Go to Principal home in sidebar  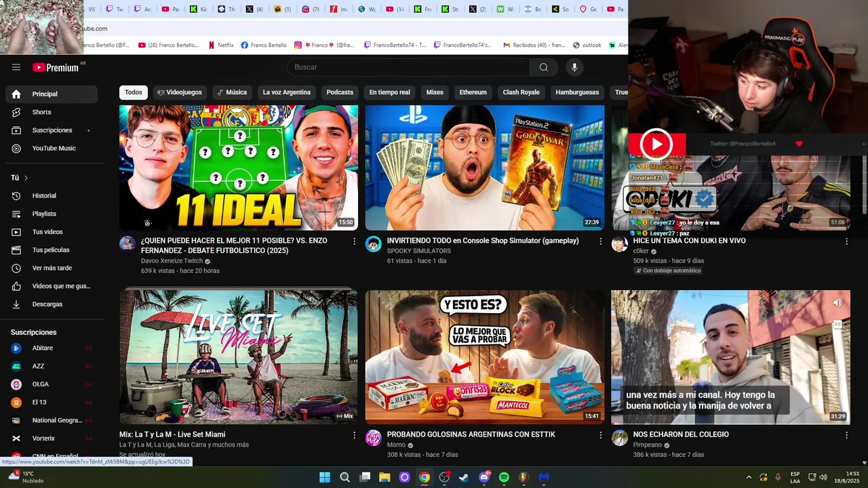point(52,94)
